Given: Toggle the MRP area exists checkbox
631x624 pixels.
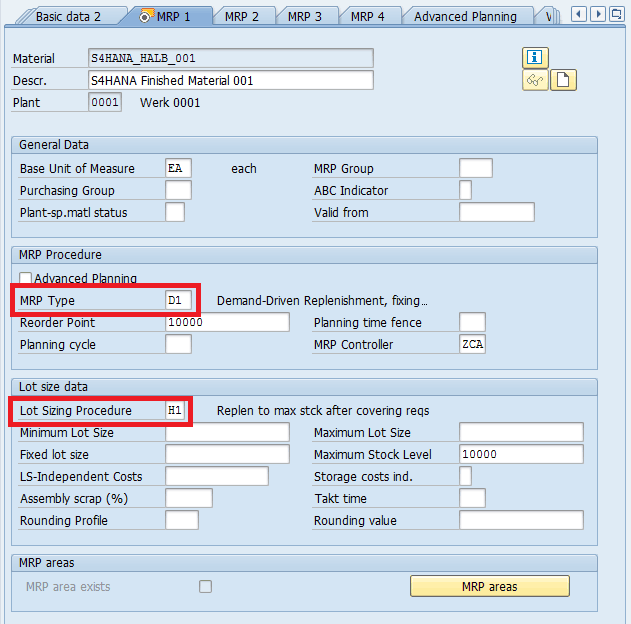Looking at the screenshot, I should (x=205, y=586).
